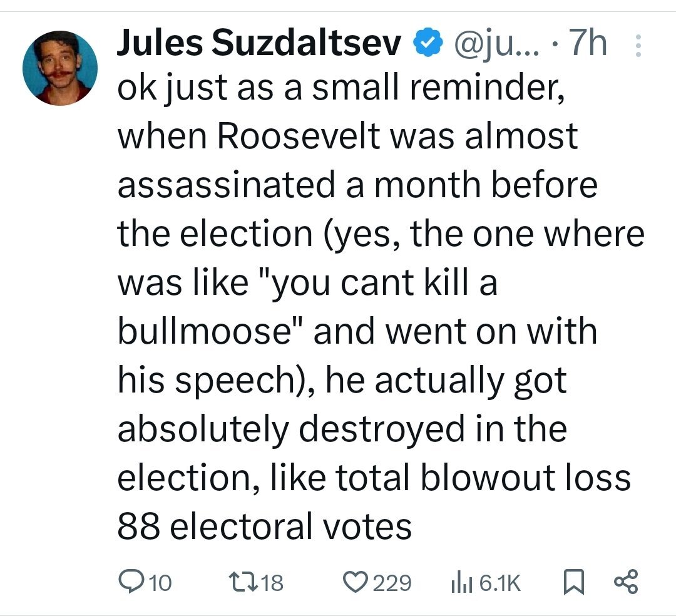
Task: Click the reply speech bubble icon
Action: coord(130,583)
